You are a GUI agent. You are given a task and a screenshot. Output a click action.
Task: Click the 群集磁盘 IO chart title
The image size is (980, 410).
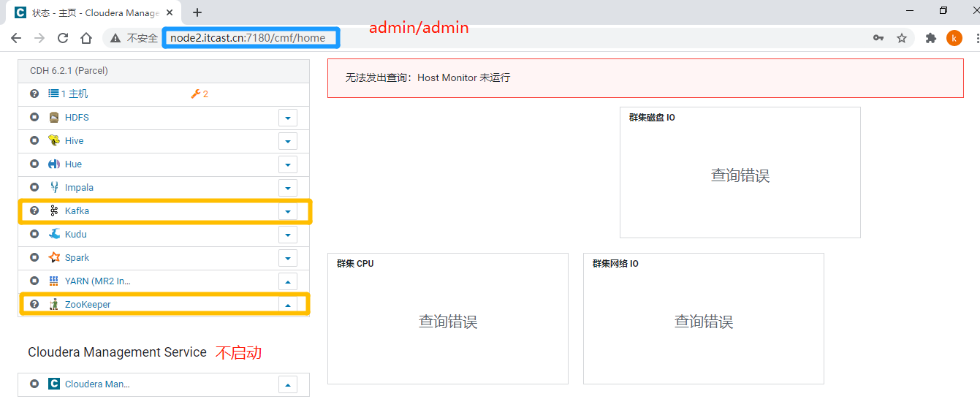652,118
